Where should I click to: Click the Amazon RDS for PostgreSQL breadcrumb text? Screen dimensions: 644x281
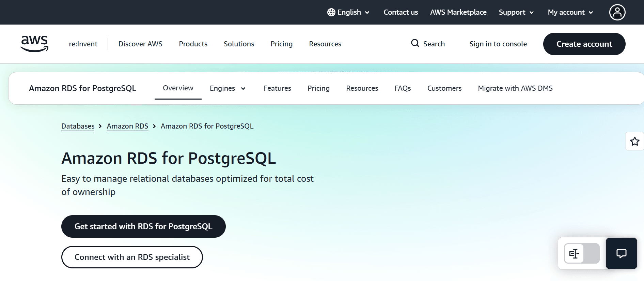[x=207, y=126]
